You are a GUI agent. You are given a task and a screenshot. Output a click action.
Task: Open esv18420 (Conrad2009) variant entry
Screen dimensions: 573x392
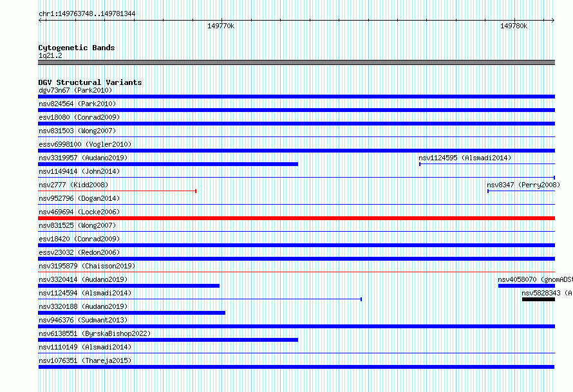79,239
